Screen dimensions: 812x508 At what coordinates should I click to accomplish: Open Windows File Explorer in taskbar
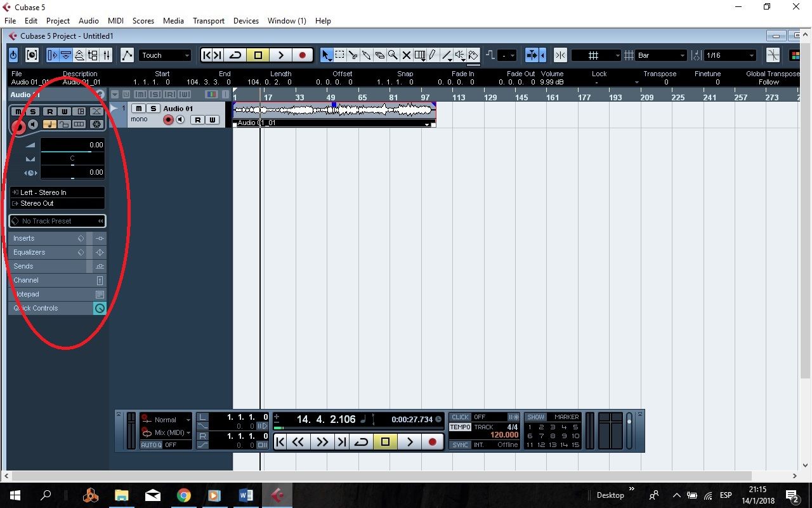point(122,495)
